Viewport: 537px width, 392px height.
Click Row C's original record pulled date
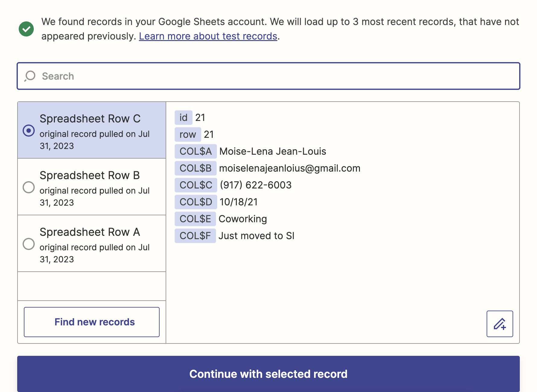click(94, 140)
